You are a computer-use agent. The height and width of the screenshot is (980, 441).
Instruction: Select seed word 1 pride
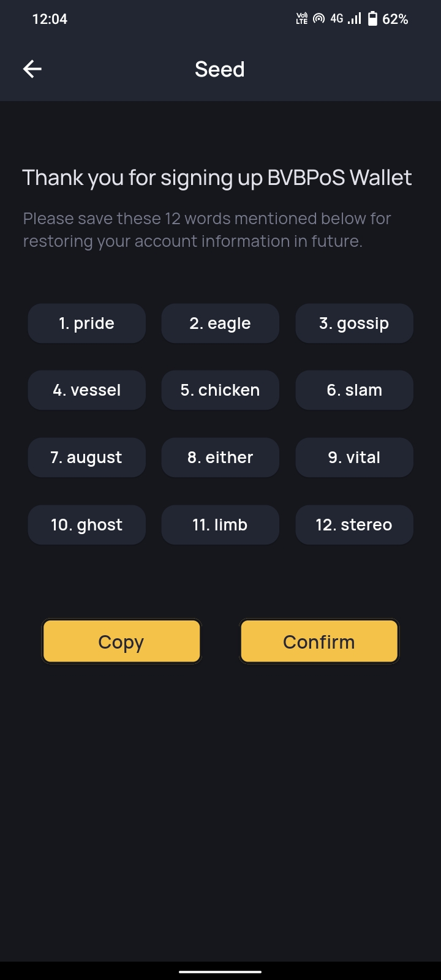(x=86, y=323)
